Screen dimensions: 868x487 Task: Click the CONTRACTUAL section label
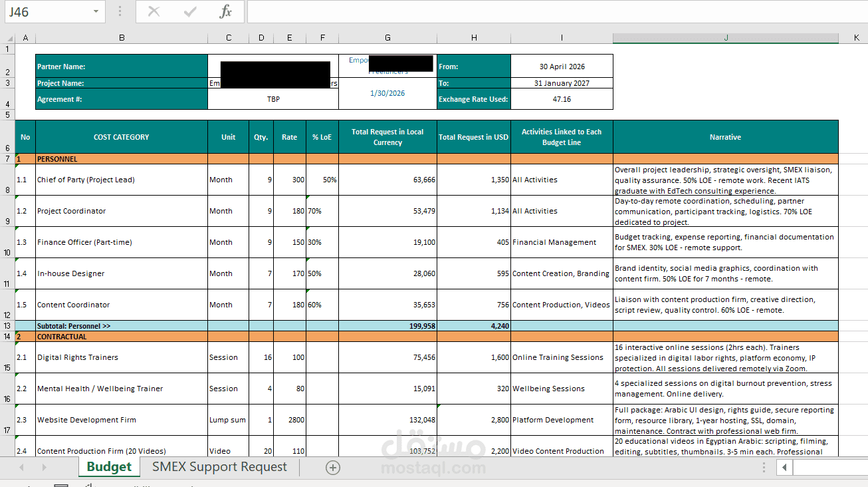(x=122, y=337)
